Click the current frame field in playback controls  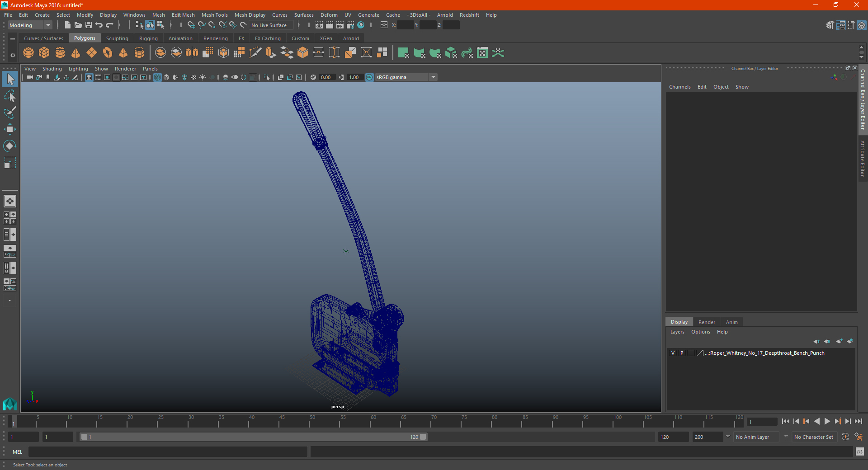coord(762,422)
